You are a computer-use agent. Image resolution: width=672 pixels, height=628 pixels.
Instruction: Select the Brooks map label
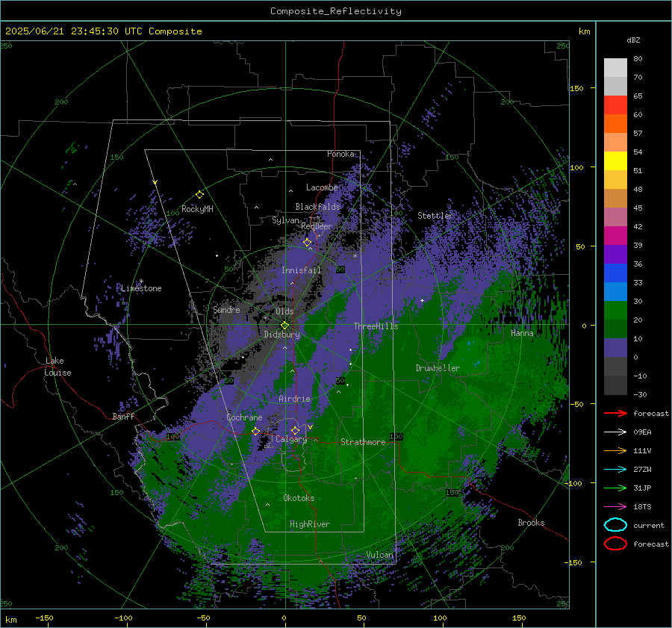[531, 523]
